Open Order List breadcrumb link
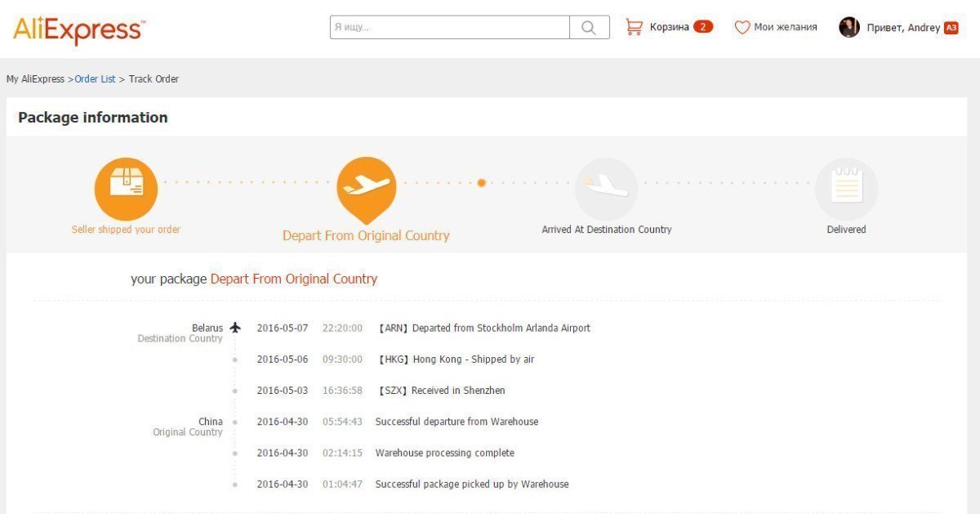 click(x=95, y=79)
